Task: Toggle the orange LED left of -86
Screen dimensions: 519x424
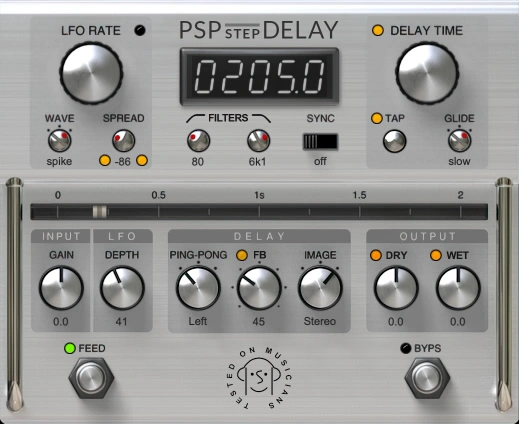Action: click(105, 161)
